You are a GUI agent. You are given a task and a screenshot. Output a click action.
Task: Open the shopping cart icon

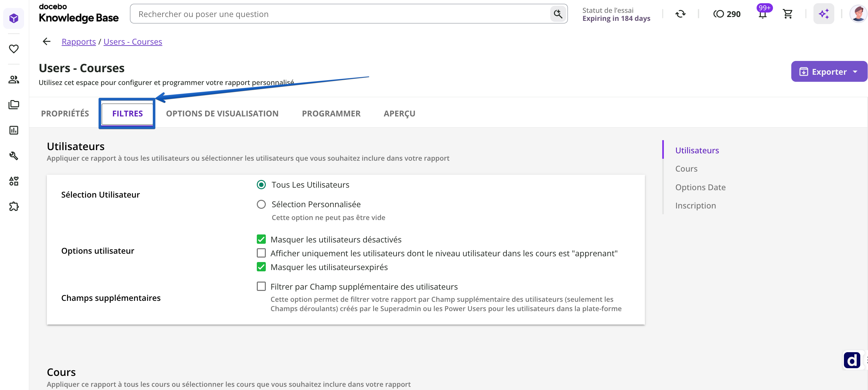[x=787, y=14]
